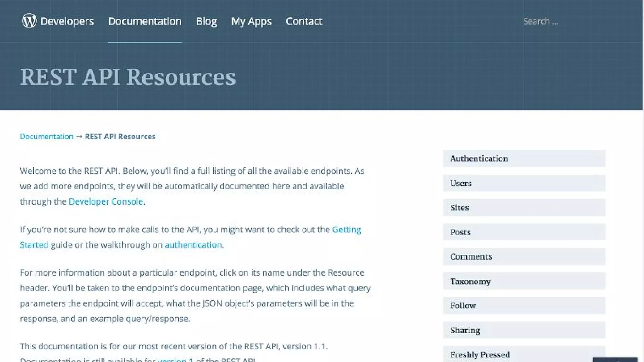Go to the Blog menu item
The height and width of the screenshot is (362, 644).
[x=206, y=21]
